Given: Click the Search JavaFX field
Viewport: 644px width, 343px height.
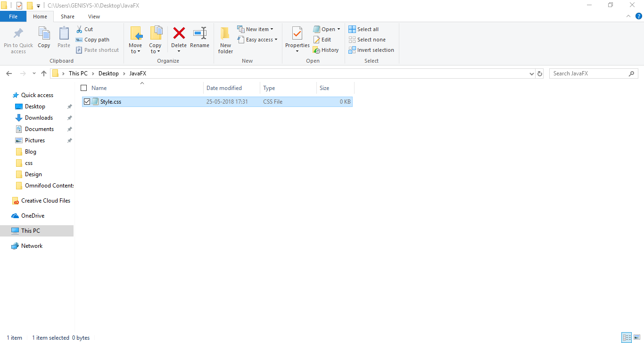Looking at the screenshot, I should (594, 73).
